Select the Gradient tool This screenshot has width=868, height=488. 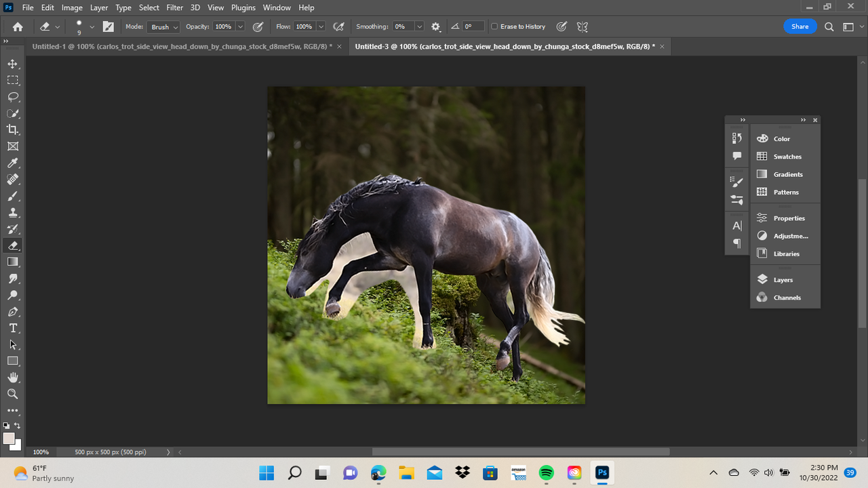(x=13, y=262)
